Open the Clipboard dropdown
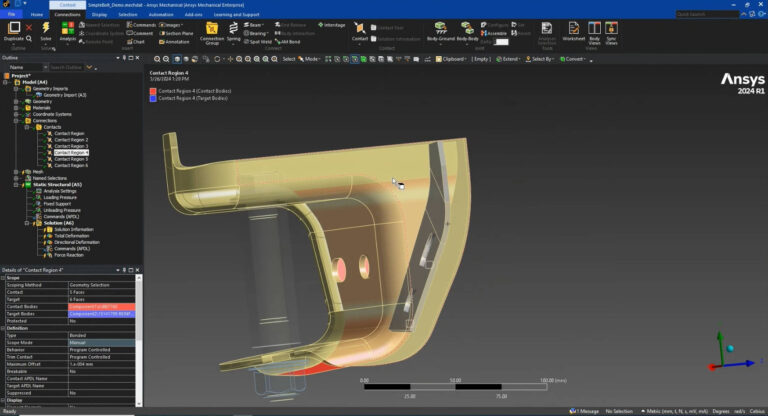The height and width of the screenshot is (416, 768). [x=451, y=59]
